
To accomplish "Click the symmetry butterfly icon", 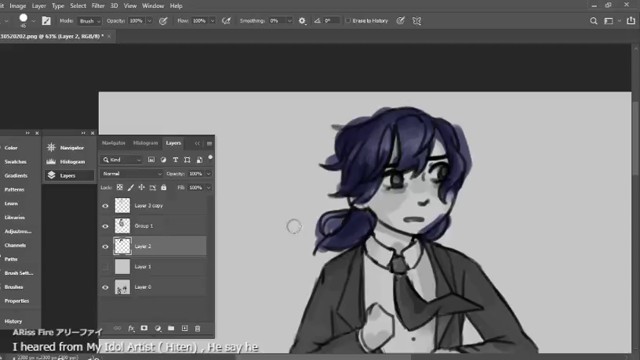I will coord(417,21).
